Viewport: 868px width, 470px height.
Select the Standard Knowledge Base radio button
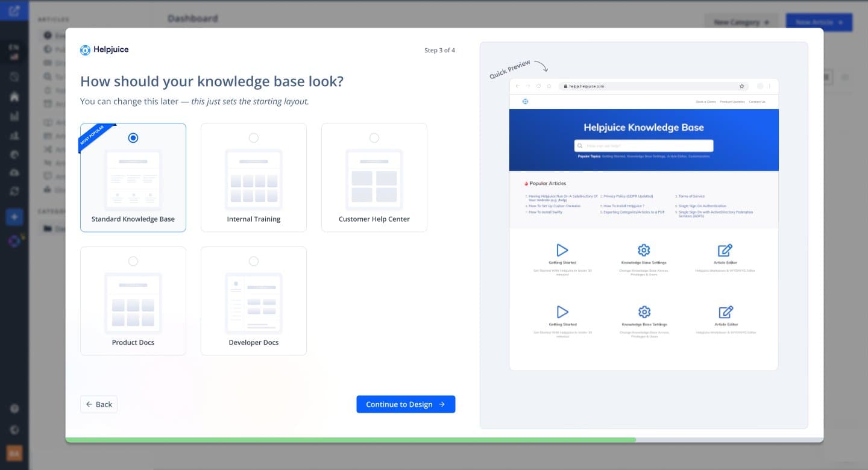(x=133, y=138)
